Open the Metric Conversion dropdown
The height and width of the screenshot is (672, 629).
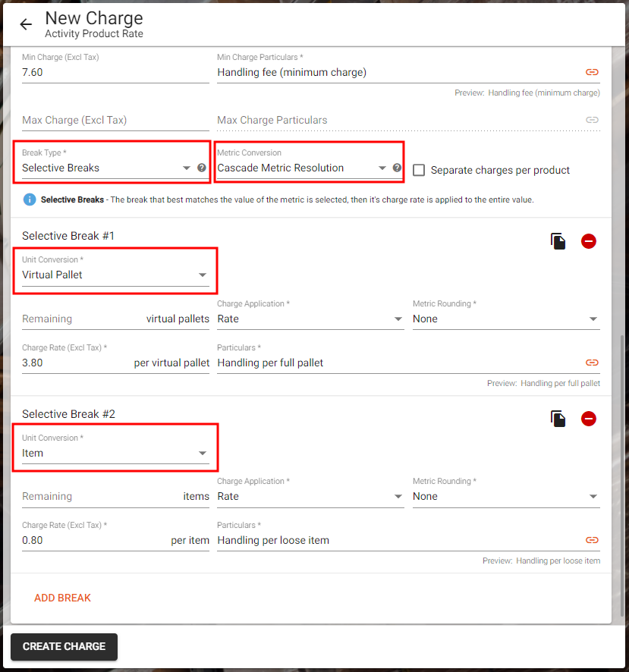pyautogui.click(x=382, y=168)
